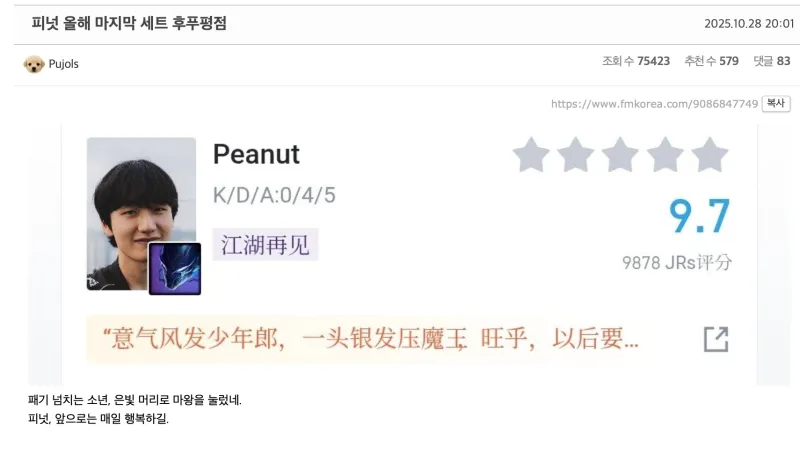Screen dimensions: 800x455
Task: Open the 9878 JRs评分 ratings text
Action: tap(677, 263)
